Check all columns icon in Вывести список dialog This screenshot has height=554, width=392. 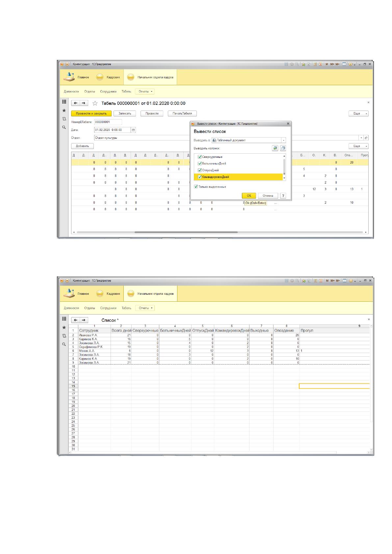tap(275, 148)
